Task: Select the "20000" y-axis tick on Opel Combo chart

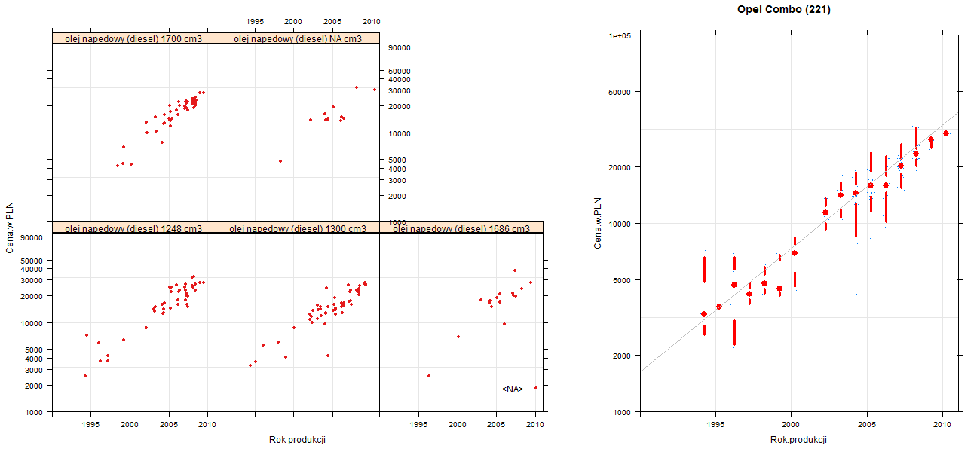Action: click(620, 166)
